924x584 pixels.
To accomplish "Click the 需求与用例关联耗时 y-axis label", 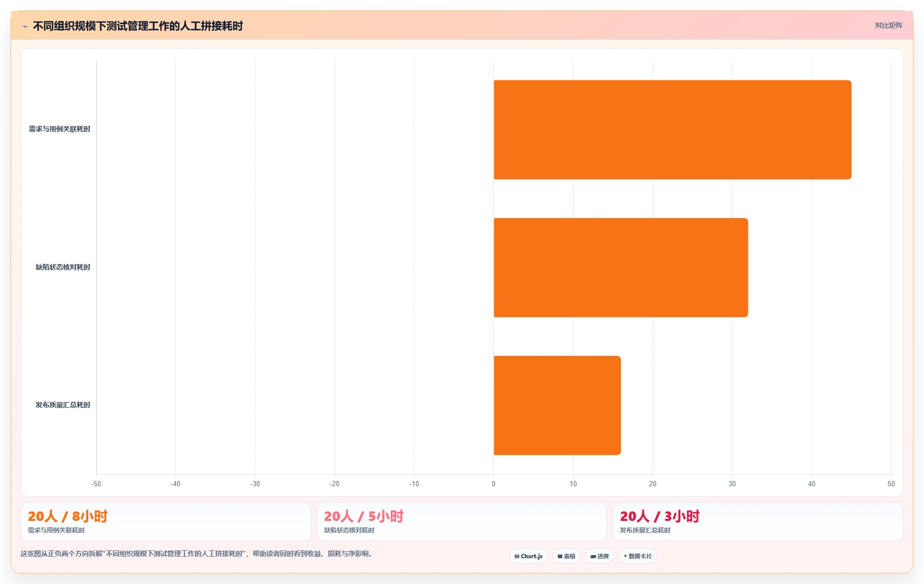I will point(59,129).
